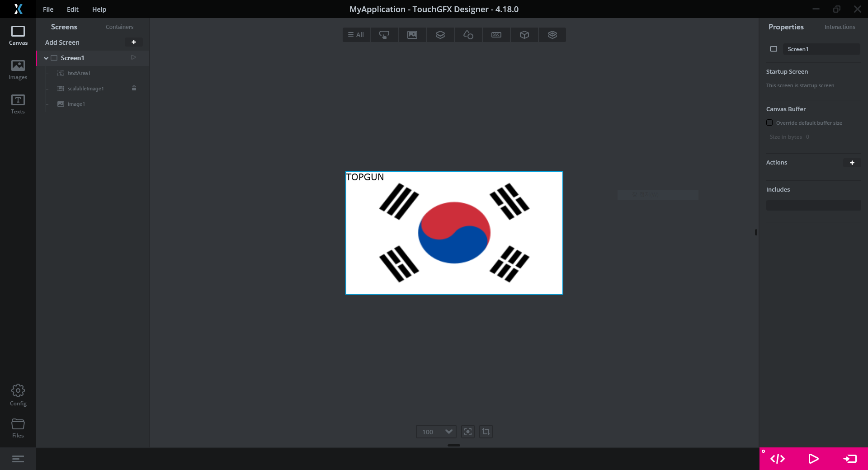868x470 pixels.
Task: Open the Containers widget category
Action: click(x=440, y=35)
